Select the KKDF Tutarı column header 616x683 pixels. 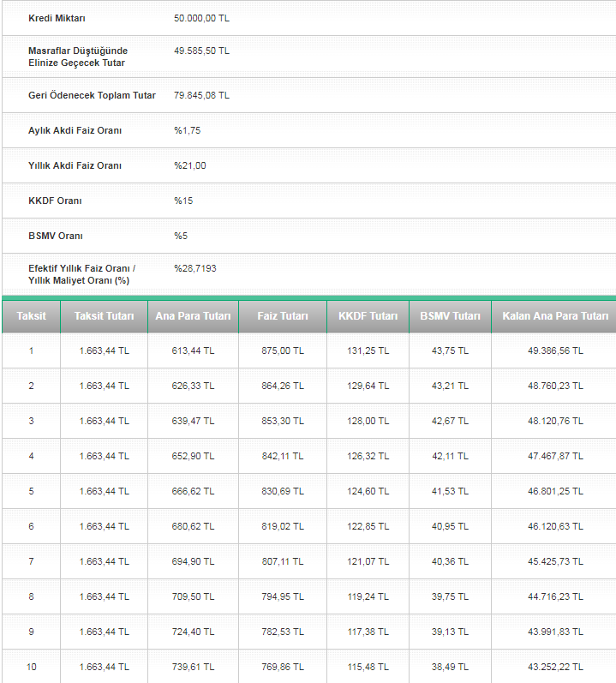[368, 316]
